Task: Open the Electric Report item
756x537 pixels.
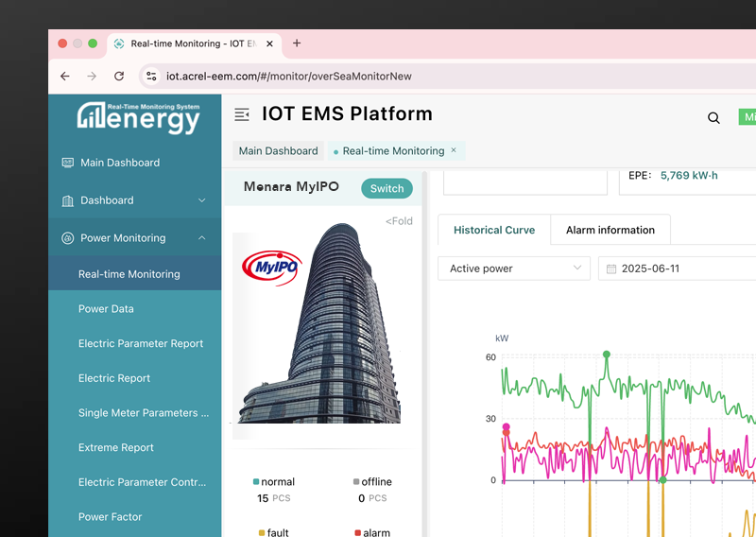Action: 134,378
